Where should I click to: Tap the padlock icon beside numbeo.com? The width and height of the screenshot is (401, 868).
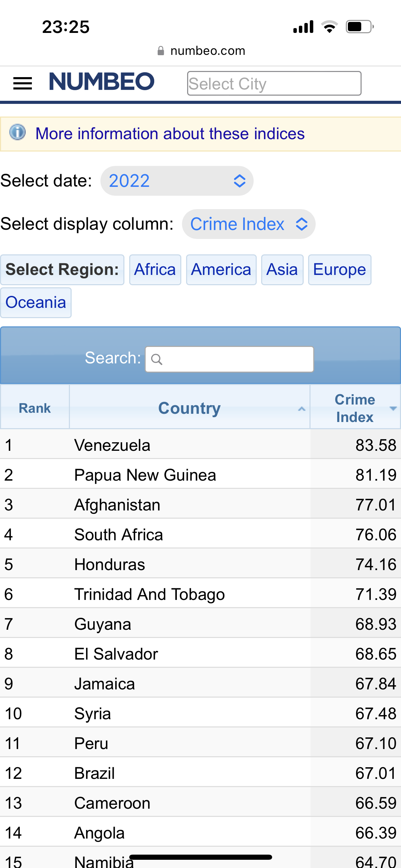[x=160, y=51]
